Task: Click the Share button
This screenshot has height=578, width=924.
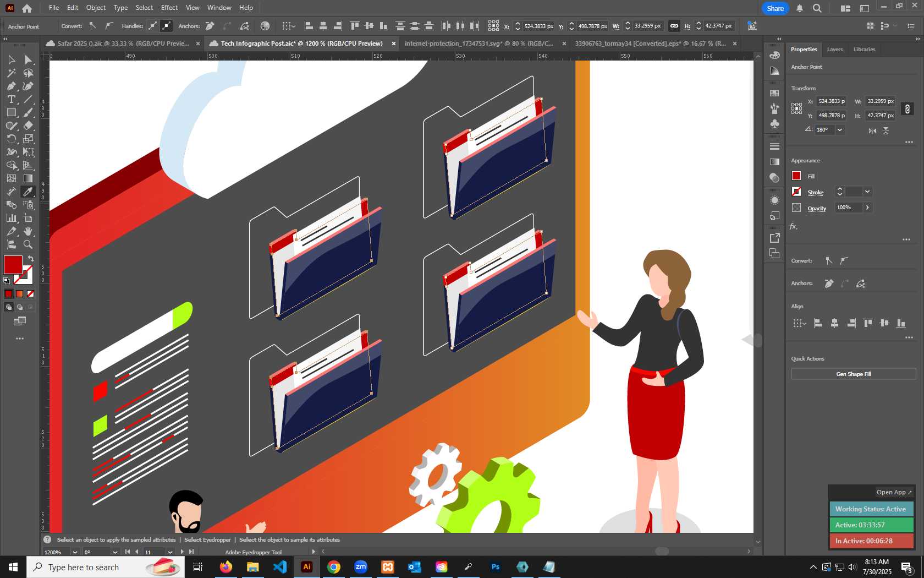Action: coord(775,8)
